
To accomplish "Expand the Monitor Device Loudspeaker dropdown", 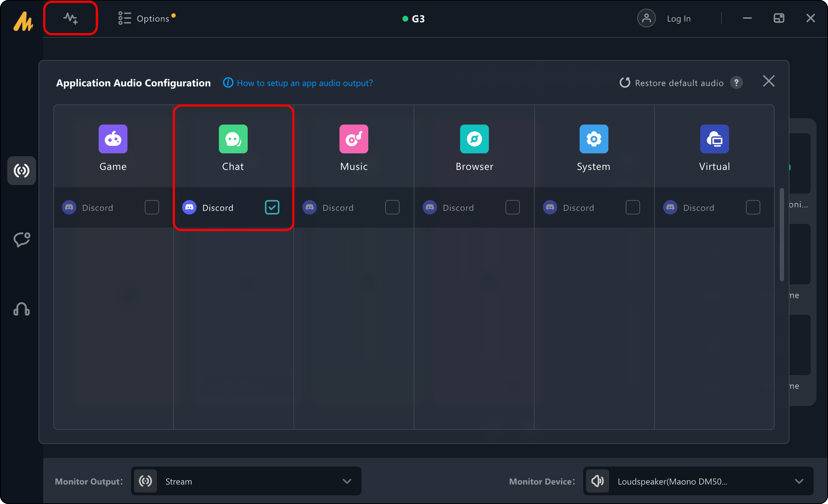I will [698, 481].
